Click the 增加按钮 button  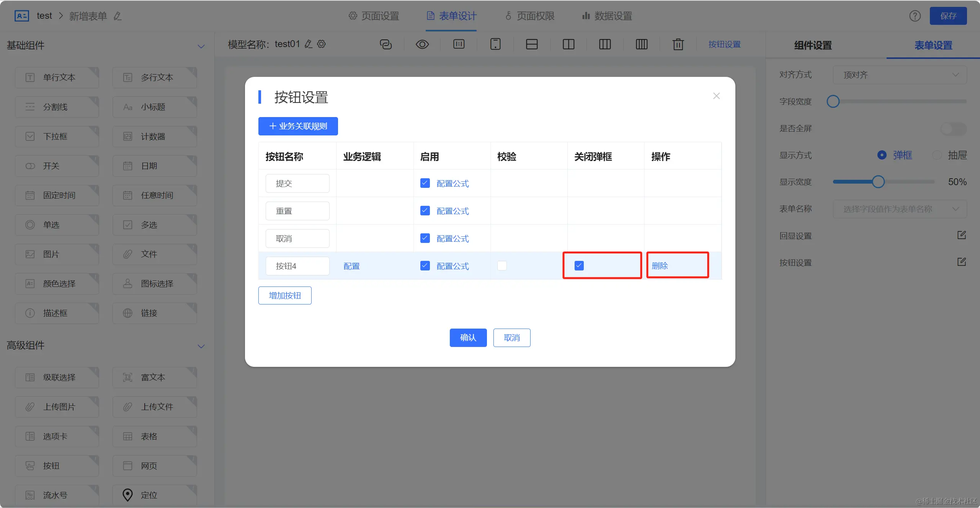tap(285, 296)
